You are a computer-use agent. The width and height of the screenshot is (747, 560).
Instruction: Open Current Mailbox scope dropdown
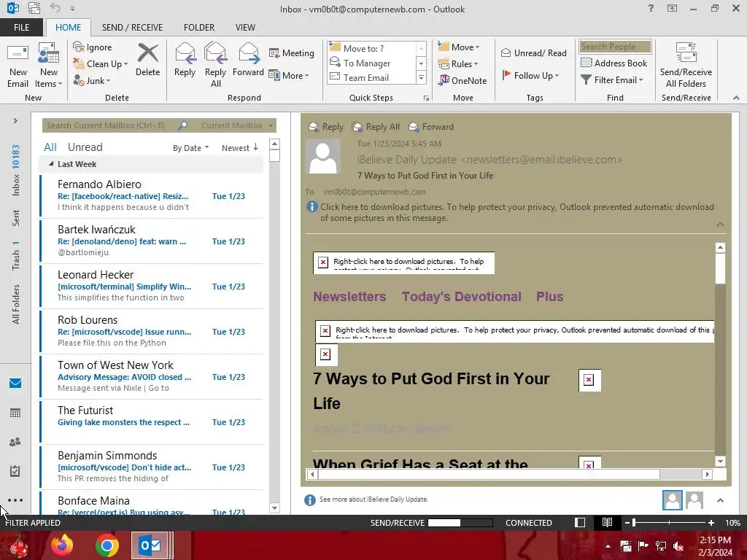click(x=237, y=125)
